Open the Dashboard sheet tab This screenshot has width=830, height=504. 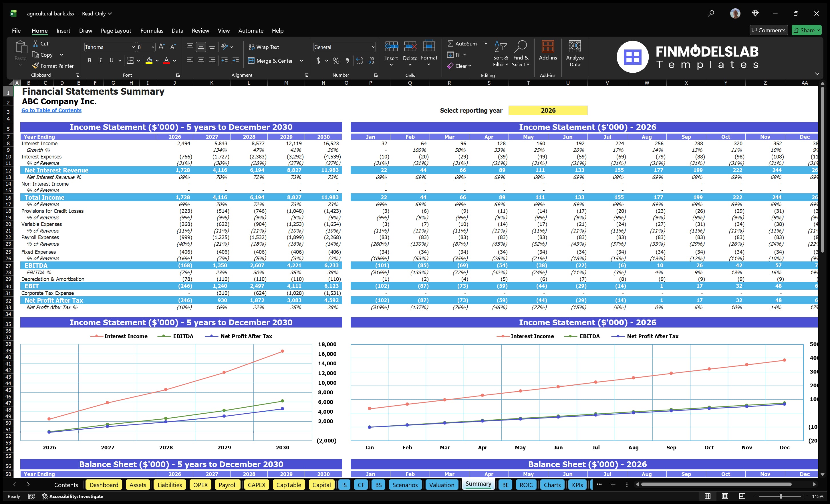[x=104, y=485]
